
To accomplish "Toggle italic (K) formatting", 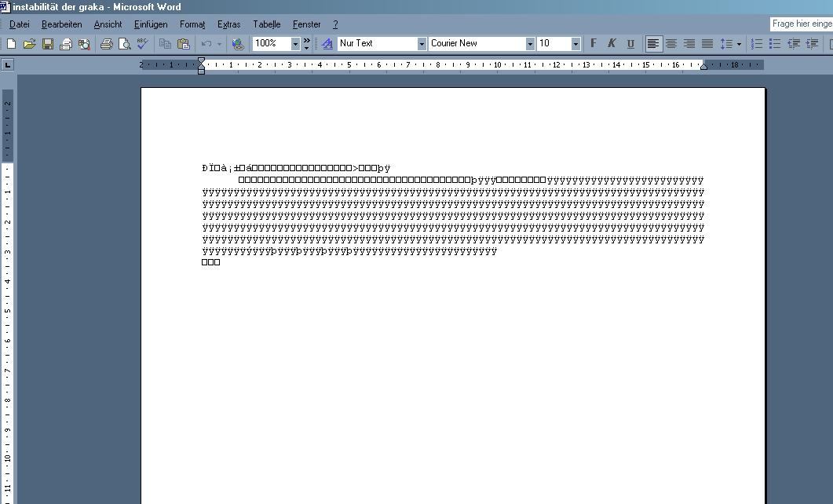I will [x=612, y=43].
